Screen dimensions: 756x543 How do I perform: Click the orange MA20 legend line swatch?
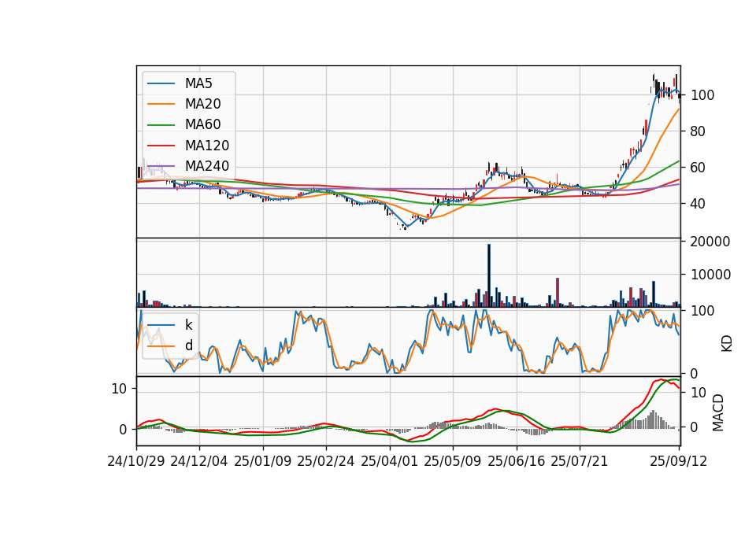pos(161,104)
